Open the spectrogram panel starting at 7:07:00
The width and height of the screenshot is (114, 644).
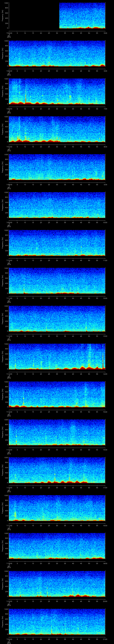click(57, 129)
